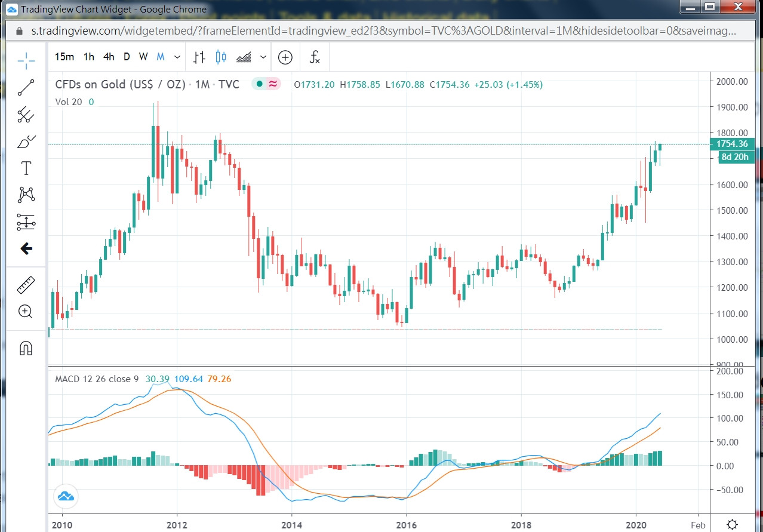
Task: Expand the chart style dropdown
Action: coord(263,57)
